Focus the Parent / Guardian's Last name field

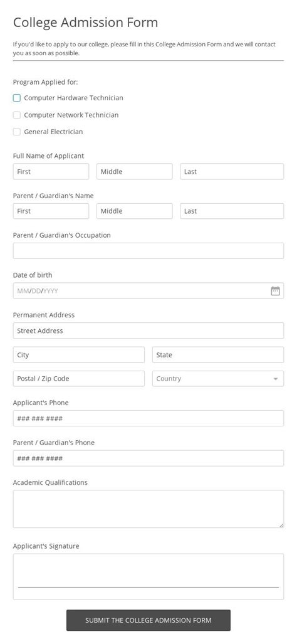click(x=232, y=211)
